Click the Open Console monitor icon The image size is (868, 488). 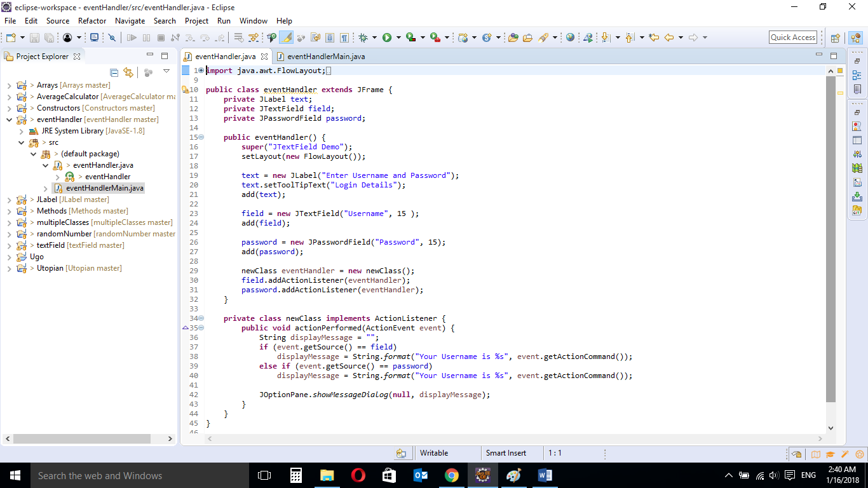tap(94, 37)
